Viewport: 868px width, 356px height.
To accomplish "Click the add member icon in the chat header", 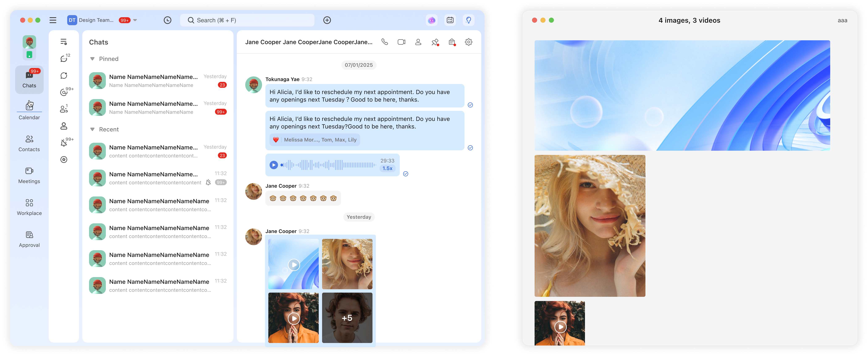I will click(x=418, y=42).
